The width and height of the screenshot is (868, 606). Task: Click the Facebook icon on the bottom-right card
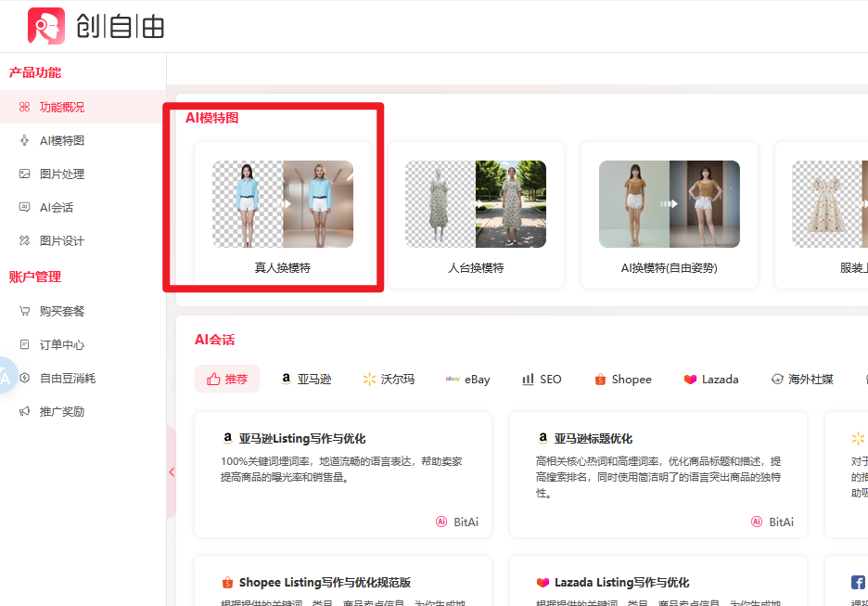858,583
